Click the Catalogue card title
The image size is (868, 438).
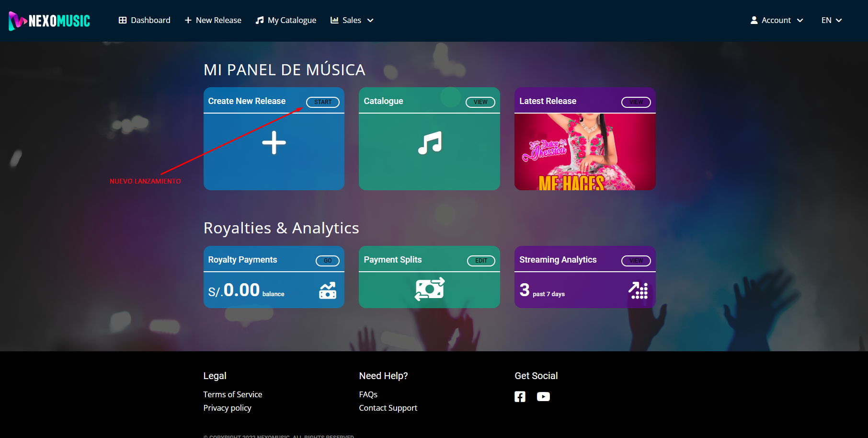coord(383,101)
